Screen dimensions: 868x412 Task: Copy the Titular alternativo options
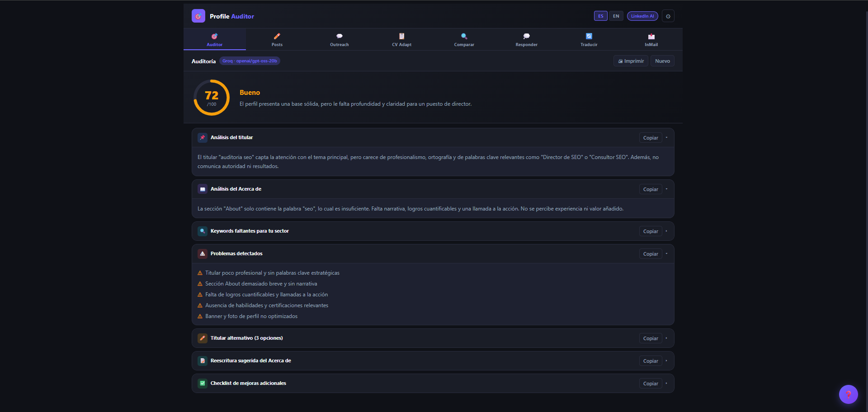651,338
